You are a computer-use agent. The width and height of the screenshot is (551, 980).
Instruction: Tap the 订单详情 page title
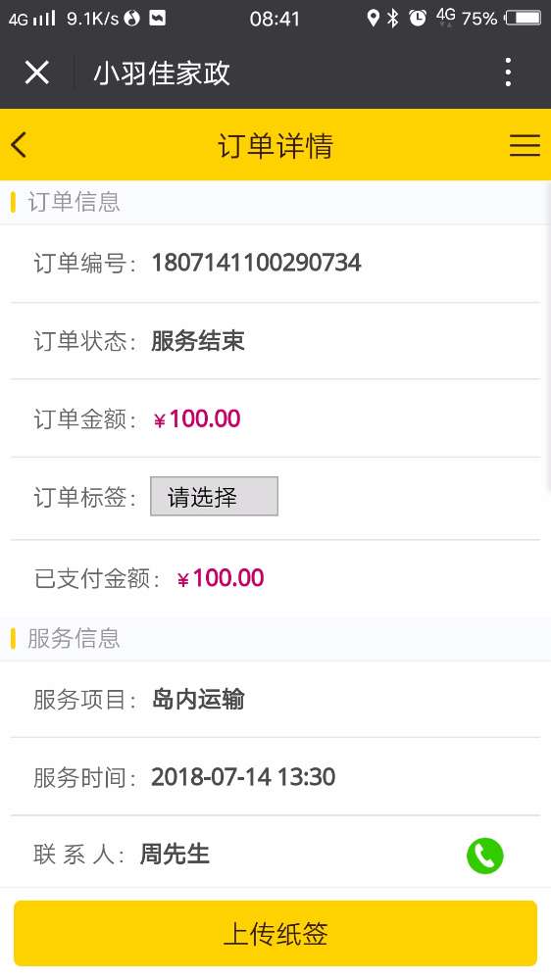(275, 146)
